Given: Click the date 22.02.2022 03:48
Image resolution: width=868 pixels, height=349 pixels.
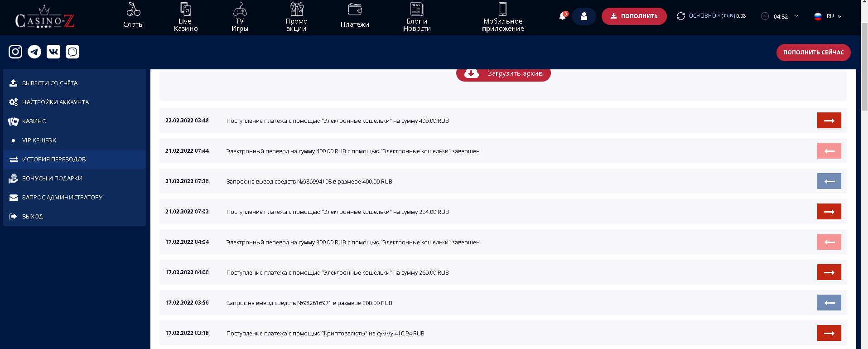Looking at the screenshot, I should click(x=187, y=121).
